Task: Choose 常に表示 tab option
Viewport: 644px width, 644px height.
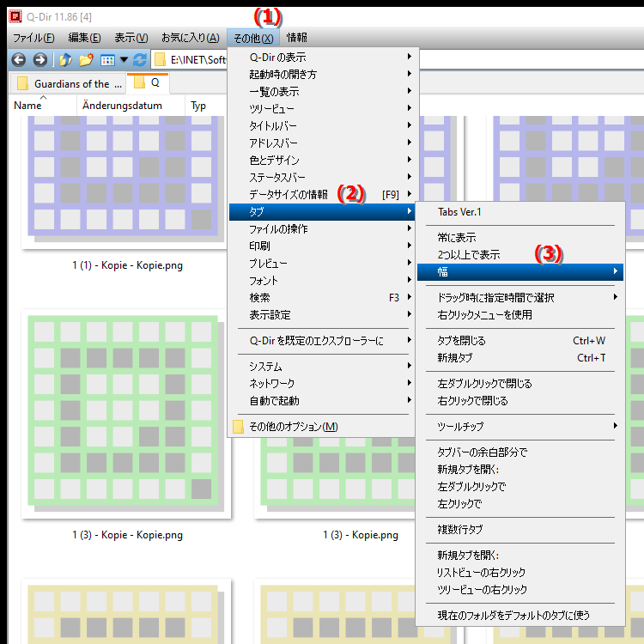Action: tap(520, 238)
